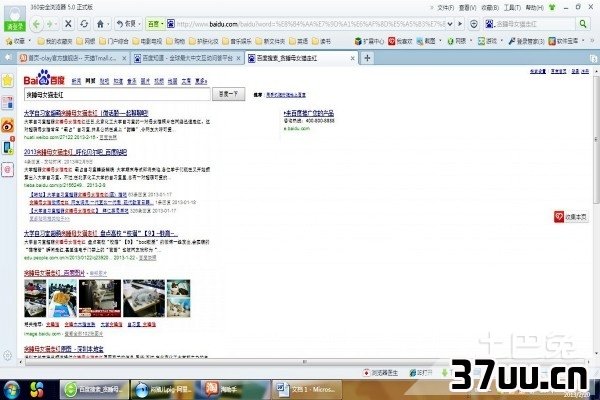Screen dimensions: 600x400
Task: Click the 百度一下 search button
Action: tap(228, 94)
